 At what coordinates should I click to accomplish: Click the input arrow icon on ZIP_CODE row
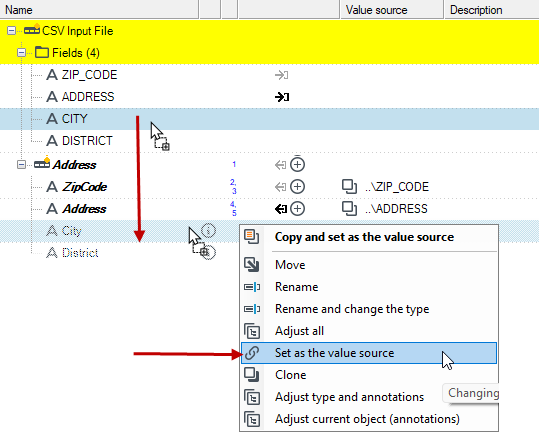tap(282, 75)
